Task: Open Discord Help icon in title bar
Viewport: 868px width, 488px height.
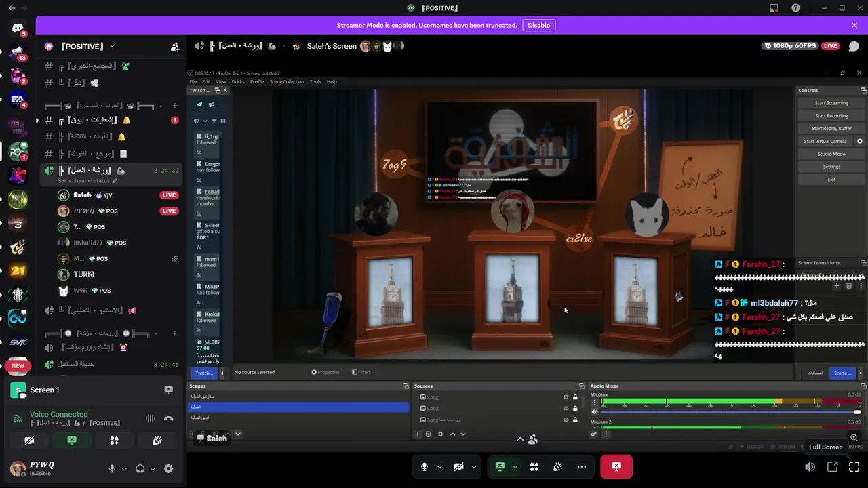Action: (x=795, y=8)
